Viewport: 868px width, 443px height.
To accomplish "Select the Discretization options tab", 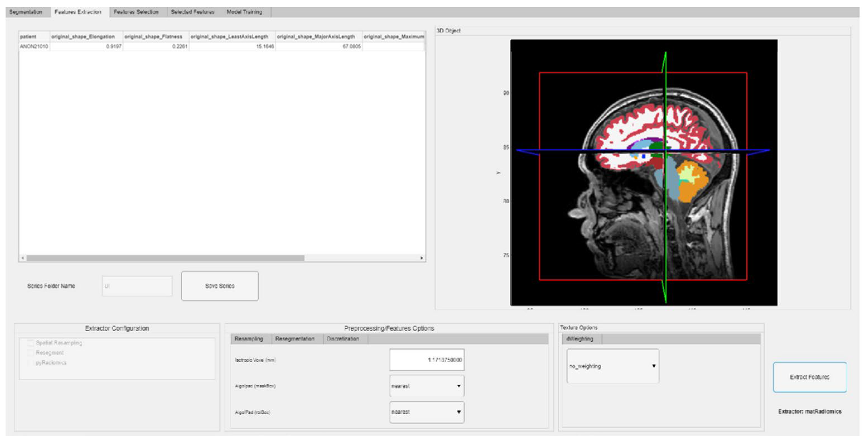I will tap(343, 339).
